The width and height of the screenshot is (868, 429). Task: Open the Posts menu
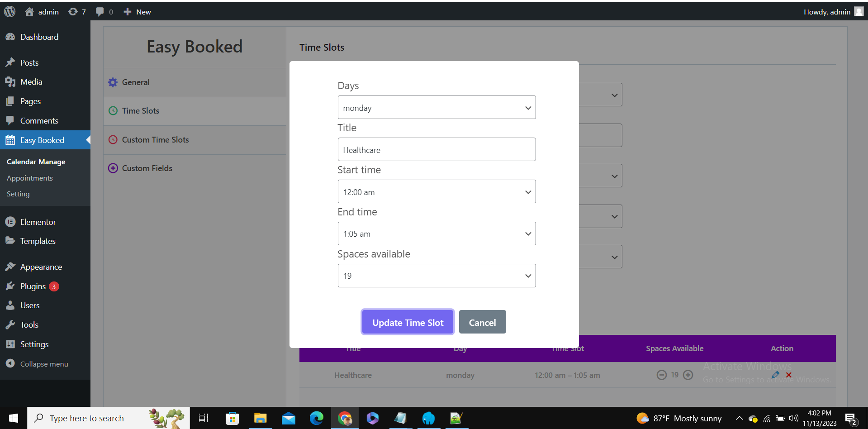(45, 63)
